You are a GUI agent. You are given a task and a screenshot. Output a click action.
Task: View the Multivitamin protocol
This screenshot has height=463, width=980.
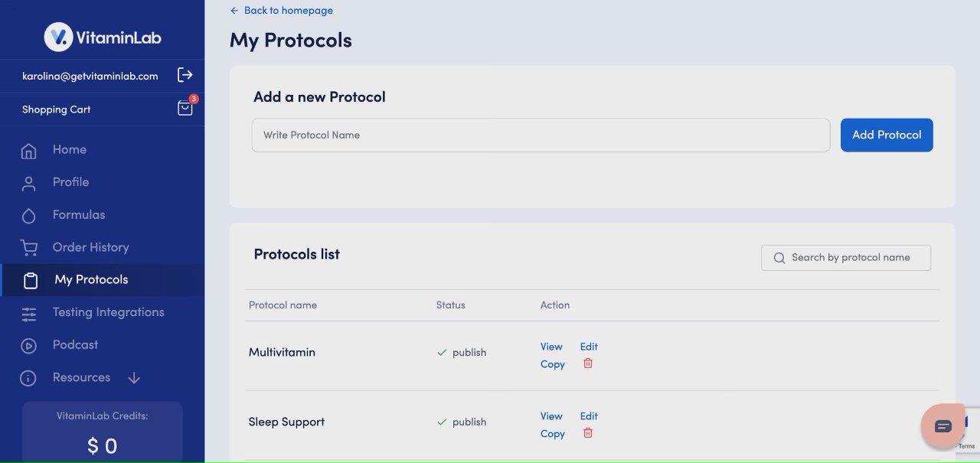(x=551, y=347)
